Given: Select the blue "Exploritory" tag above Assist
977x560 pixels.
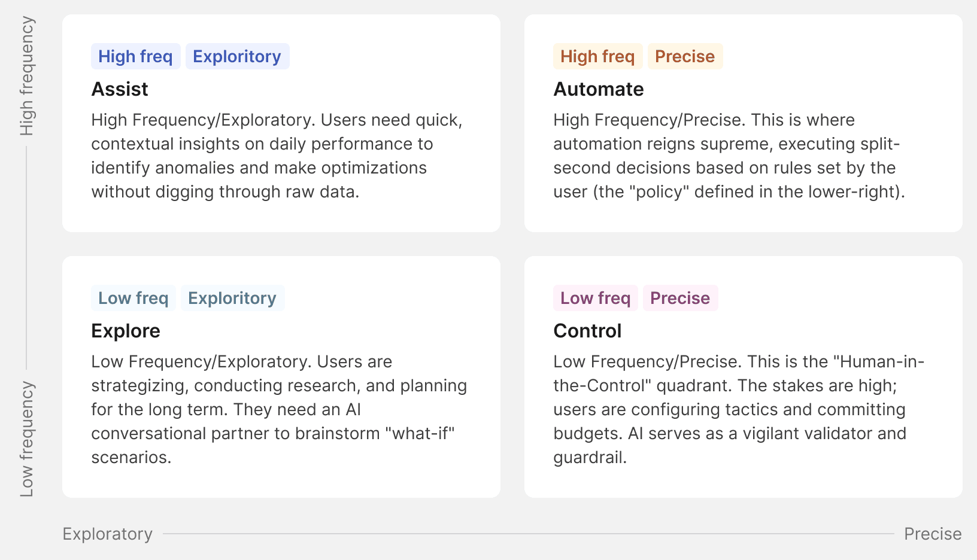Looking at the screenshot, I should [237, 56].
